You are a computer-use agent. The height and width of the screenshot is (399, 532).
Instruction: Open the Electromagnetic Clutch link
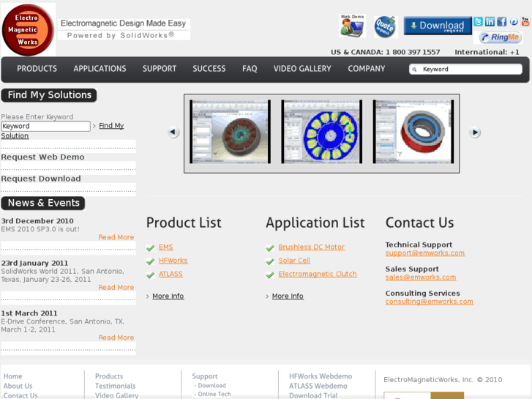[x=318, y=274]
